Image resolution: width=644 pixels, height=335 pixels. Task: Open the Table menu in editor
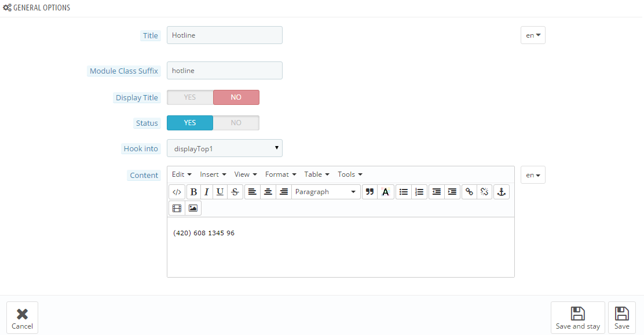click(x=317, y=174)
